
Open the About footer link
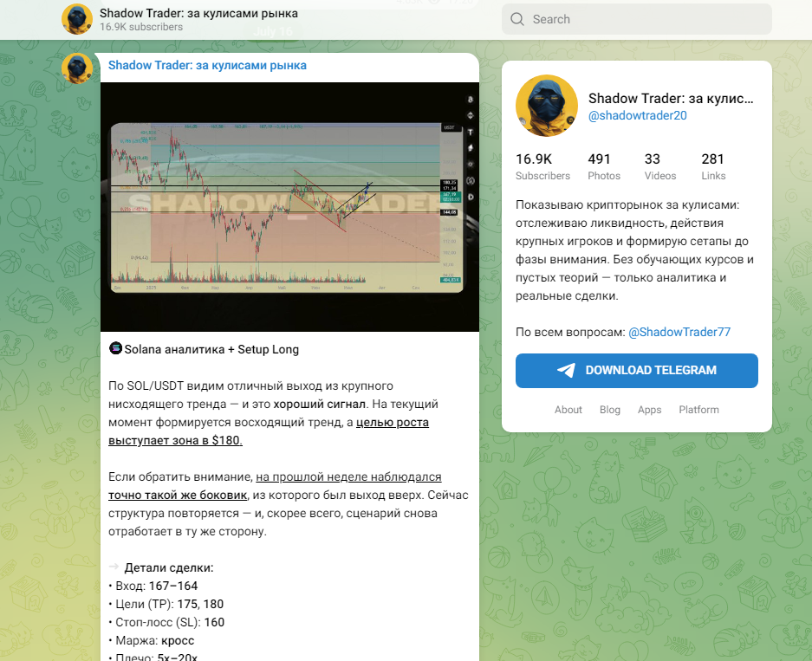[x=568, y=410]
